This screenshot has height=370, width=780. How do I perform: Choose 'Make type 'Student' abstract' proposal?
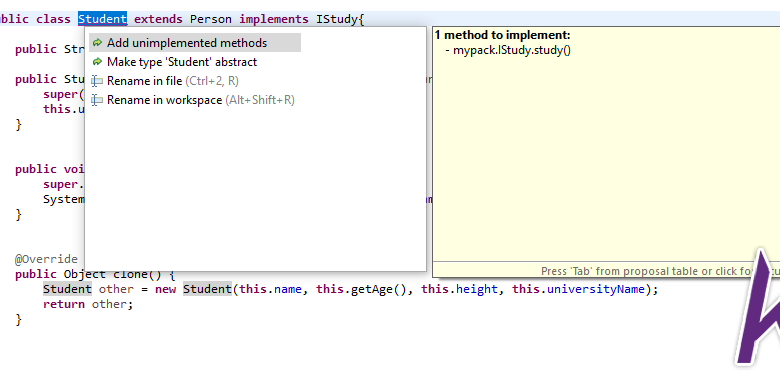coord(182,62)
